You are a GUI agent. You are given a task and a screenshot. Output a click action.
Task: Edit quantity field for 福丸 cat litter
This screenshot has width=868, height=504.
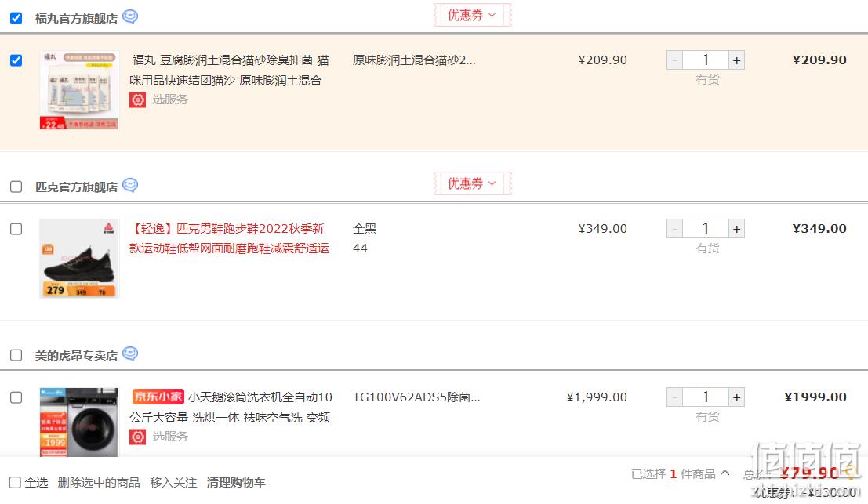pyautogui.click(x=705, y=60)
